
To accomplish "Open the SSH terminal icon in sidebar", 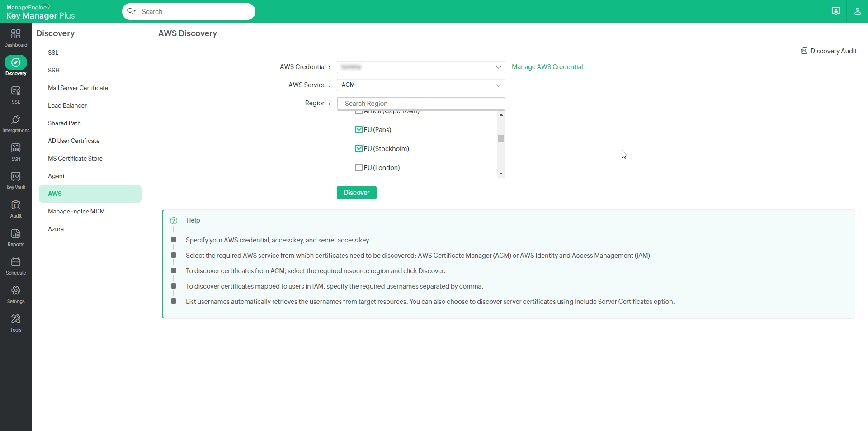I will coord(16,148).
